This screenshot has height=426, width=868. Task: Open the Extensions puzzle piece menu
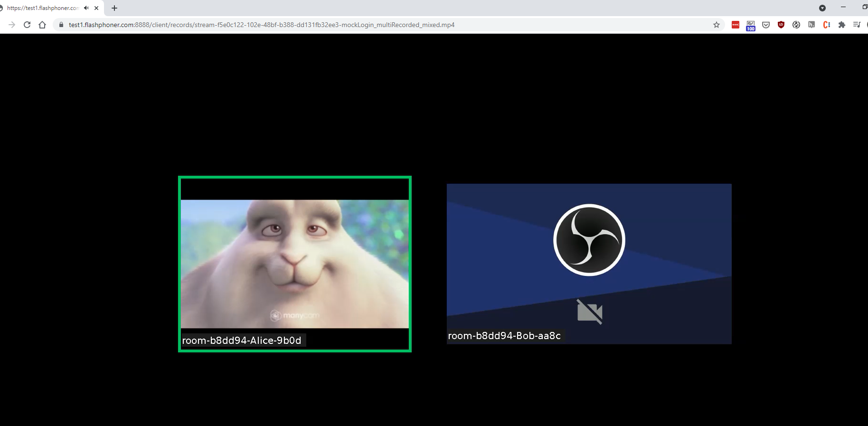point(841,25)
